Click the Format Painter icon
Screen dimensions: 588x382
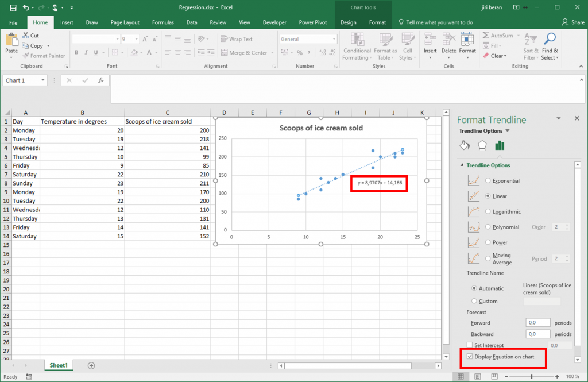pyautogui.click(x=44, y=56)
